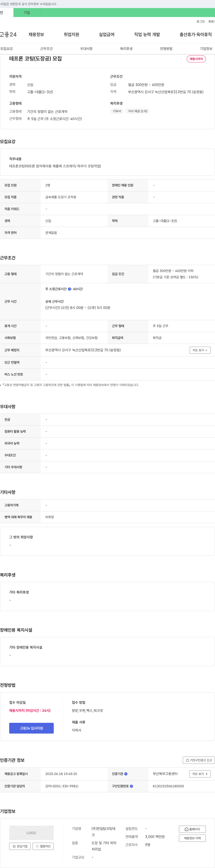The width and height of the screenshot is (215, 868).
Task: Click the 채용시까지 badge
Action: pos(196,59)
